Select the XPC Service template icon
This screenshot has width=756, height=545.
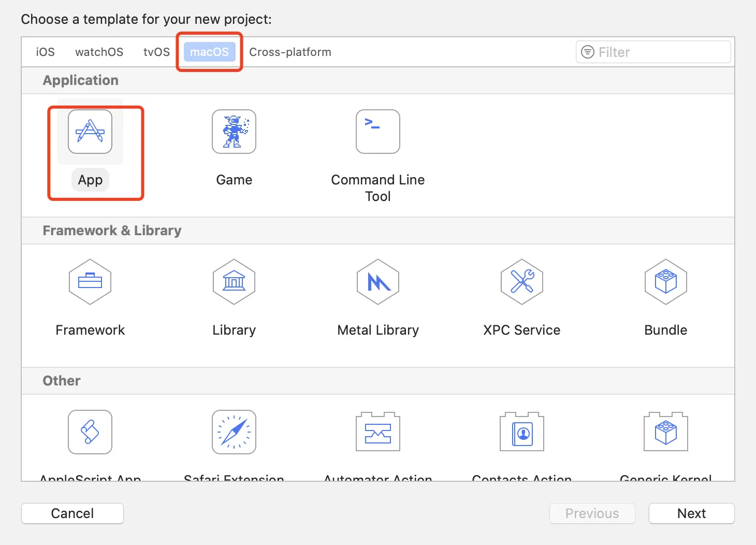click(x=522, y=282)
